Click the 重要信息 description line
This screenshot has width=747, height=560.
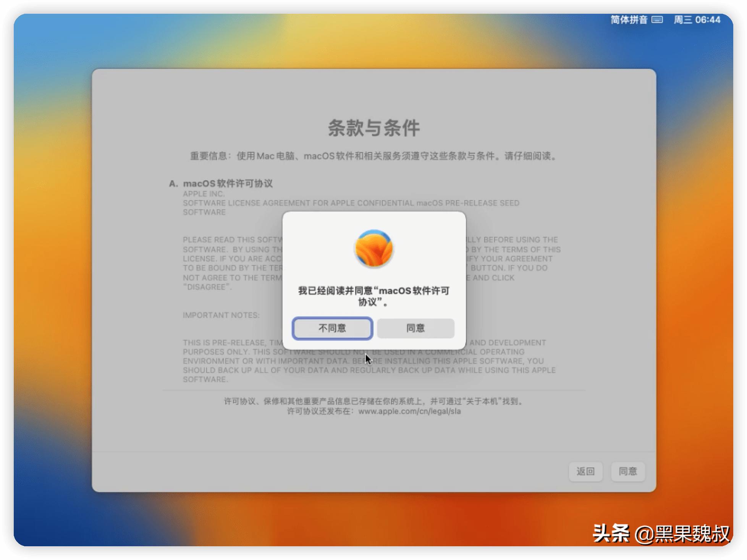373,156
